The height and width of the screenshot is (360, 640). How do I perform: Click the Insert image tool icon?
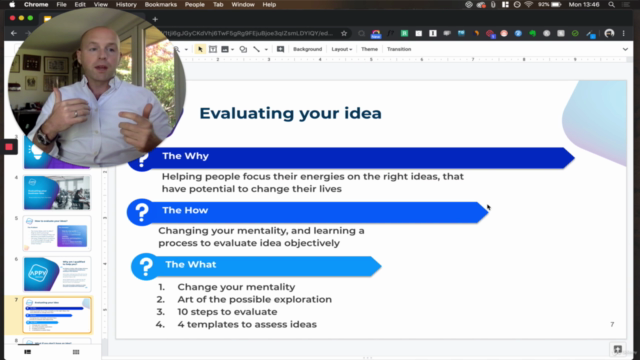pos(225,49)
